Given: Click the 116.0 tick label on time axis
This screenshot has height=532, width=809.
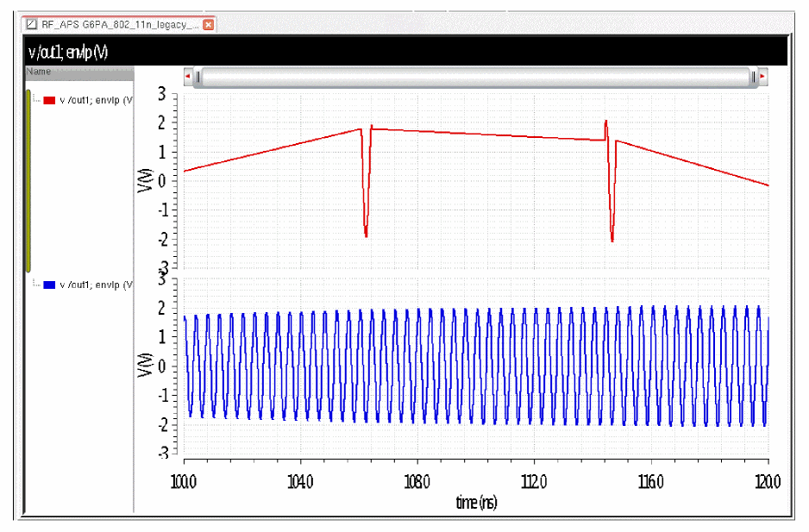Looking at the screenshot, I should (651, 482).
